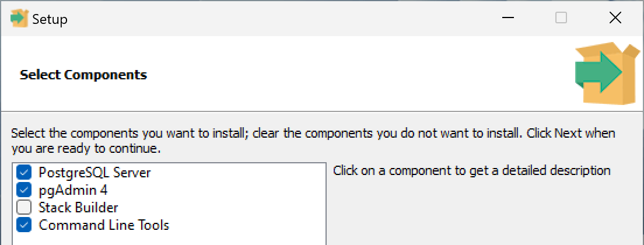Select the Stack Builder component name

pyautogui.click(x=78, y=208)
